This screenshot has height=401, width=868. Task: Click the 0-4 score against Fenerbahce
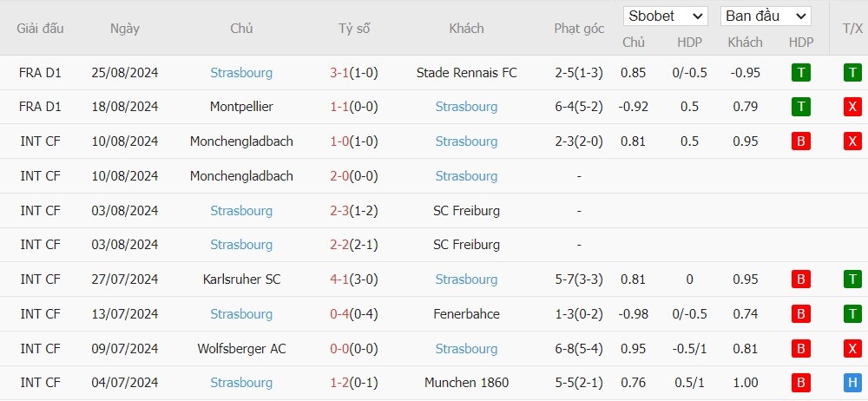(339, 314)
